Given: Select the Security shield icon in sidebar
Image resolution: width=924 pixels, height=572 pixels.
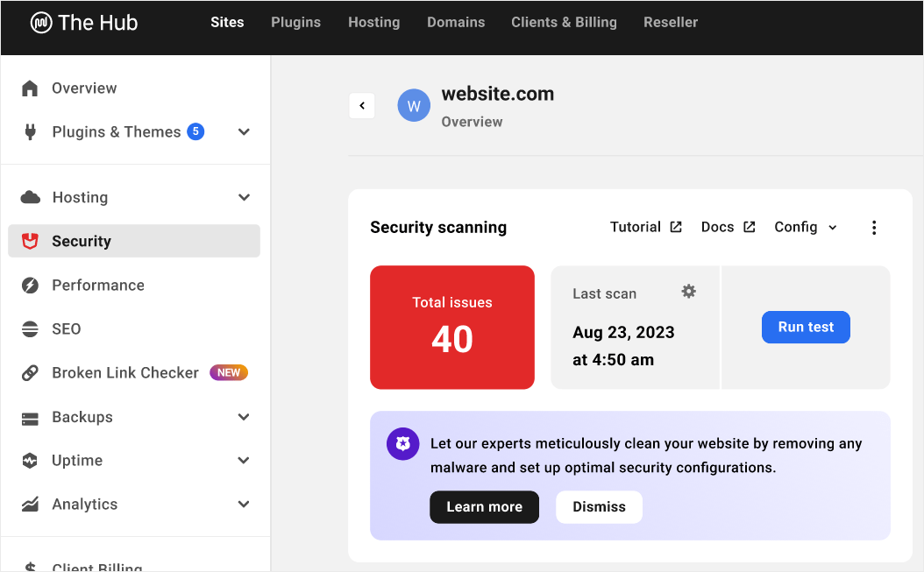Looking at the screenshot, I should (x=28, y=240).
